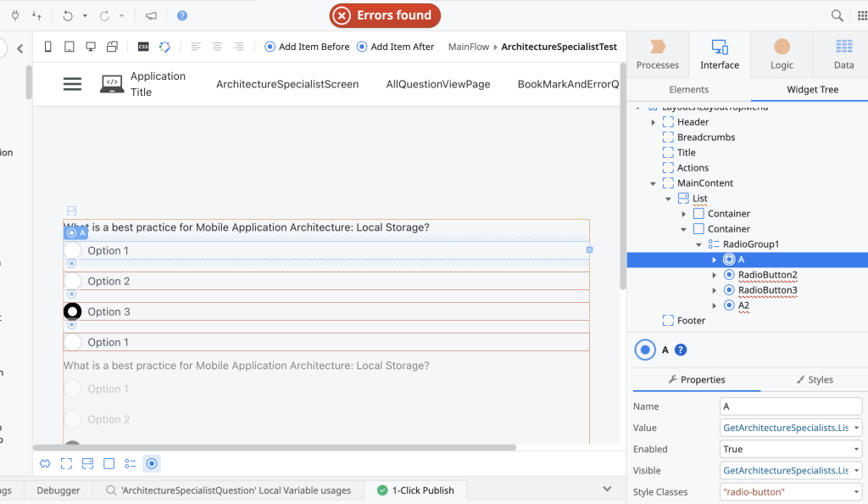Expand the RadioButton2 tree node

point(715,275)
